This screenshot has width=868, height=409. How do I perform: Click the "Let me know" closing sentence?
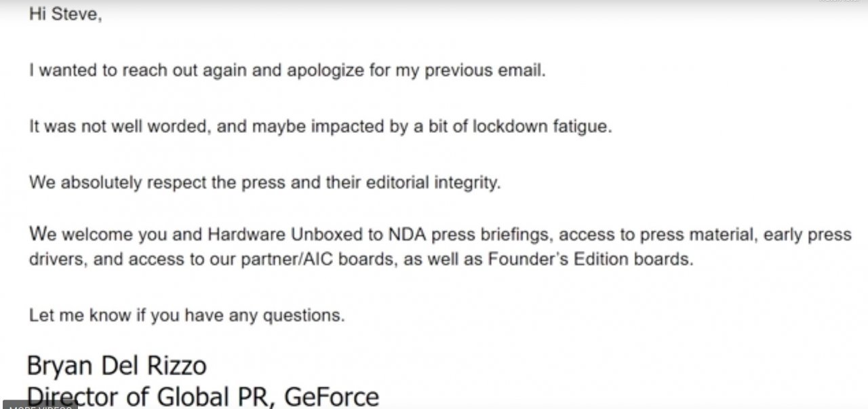[186, 315]
